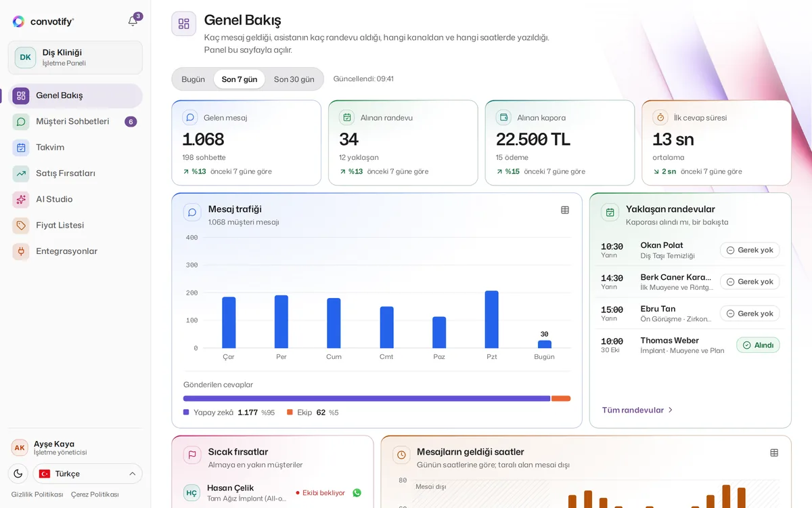Open Müşteri Sohbetleri from sidebar
This screenshot has width=812, height=508.
(x=75, y=122)
